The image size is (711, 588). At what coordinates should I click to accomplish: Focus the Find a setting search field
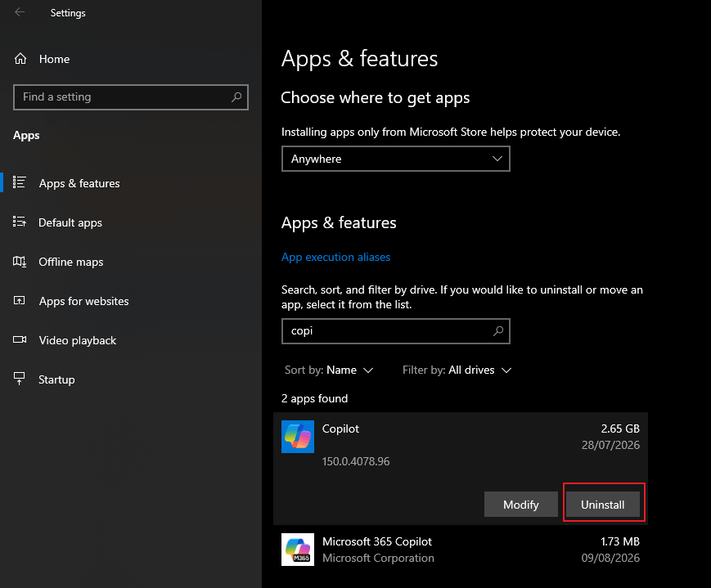[131, 97]
